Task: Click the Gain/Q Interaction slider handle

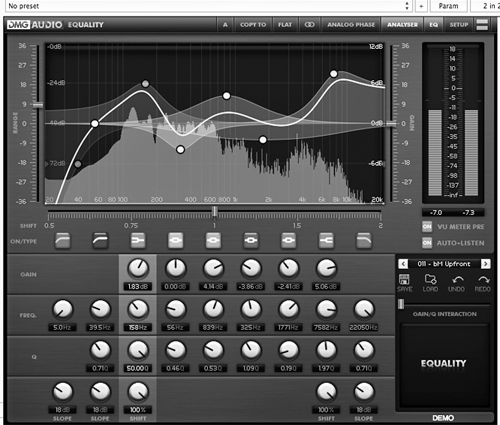Action: (401, 304)
